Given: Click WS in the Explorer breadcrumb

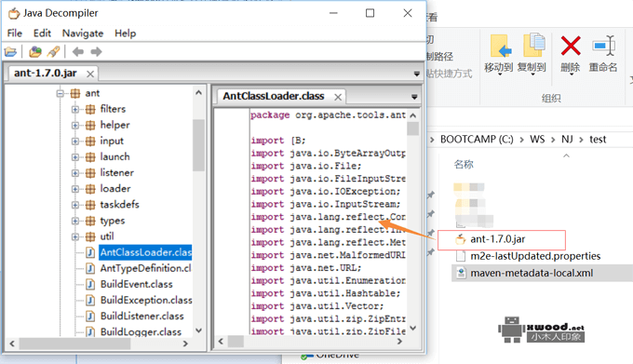Looking at the screenshot, I should pos(537,140).
